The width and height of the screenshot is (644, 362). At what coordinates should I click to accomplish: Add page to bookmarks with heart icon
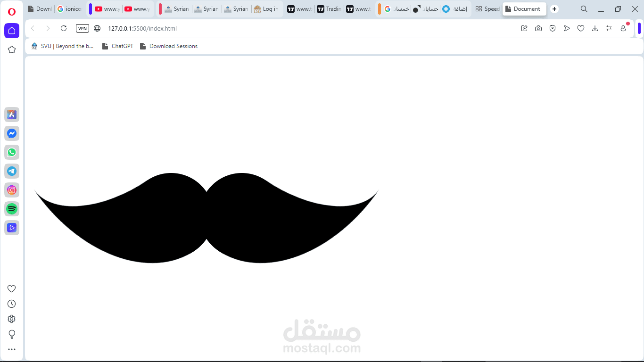pyautogui.click(x=581, y=28)
